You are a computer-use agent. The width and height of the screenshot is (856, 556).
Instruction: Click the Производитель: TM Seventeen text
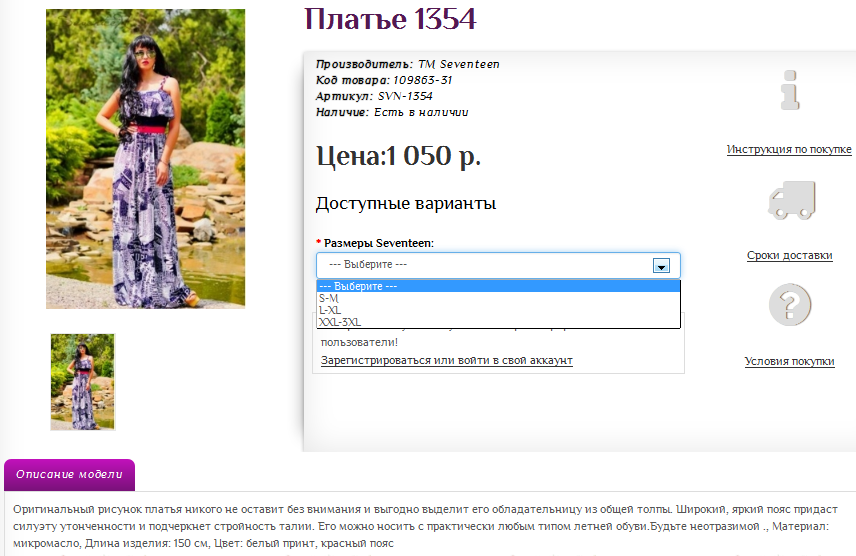pyautogui.click(x=407, y=64)
